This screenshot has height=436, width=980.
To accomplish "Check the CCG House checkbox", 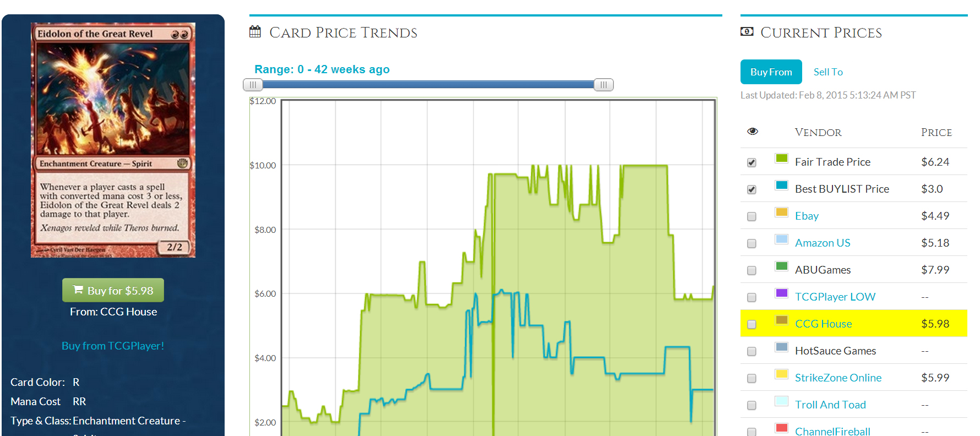I will click(x=752, y=324).
